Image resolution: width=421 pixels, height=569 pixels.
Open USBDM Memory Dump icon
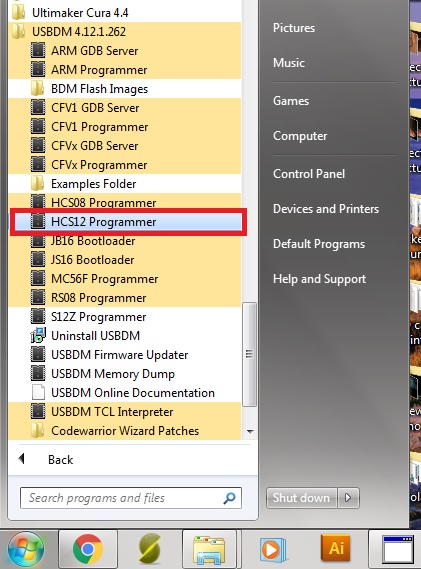pos(38,373)
